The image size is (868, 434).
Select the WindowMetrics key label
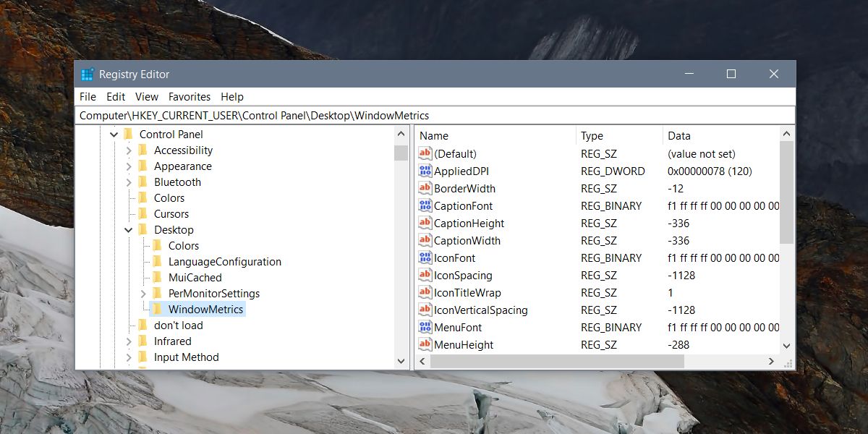206,310
